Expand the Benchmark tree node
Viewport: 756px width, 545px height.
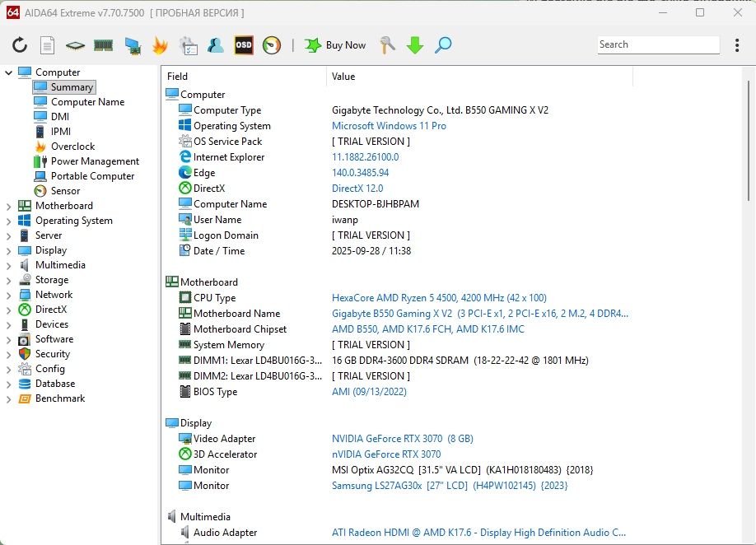(x=9, y=398)
